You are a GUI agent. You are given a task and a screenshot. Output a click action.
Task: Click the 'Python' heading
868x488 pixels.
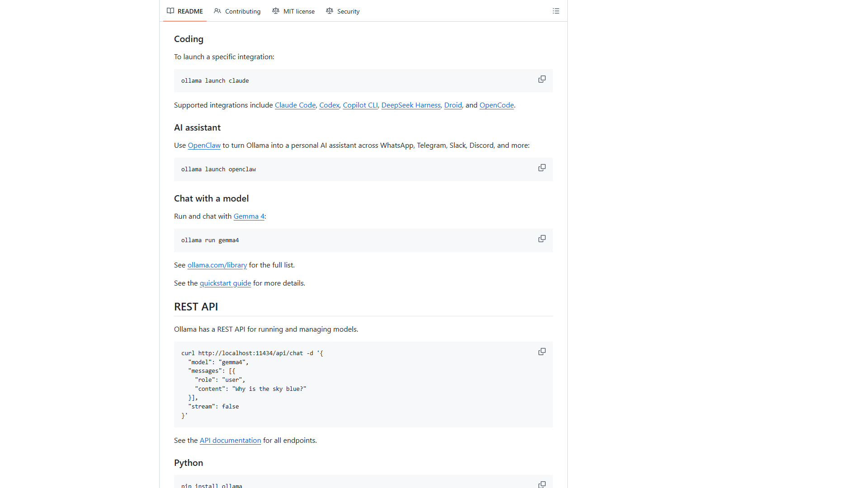click(189, 463)
